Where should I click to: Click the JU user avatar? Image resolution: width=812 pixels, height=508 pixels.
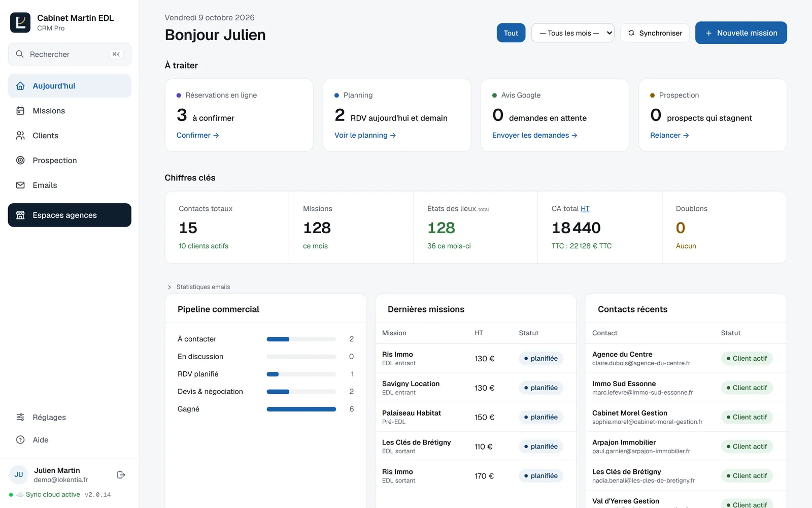pos(19,475)
